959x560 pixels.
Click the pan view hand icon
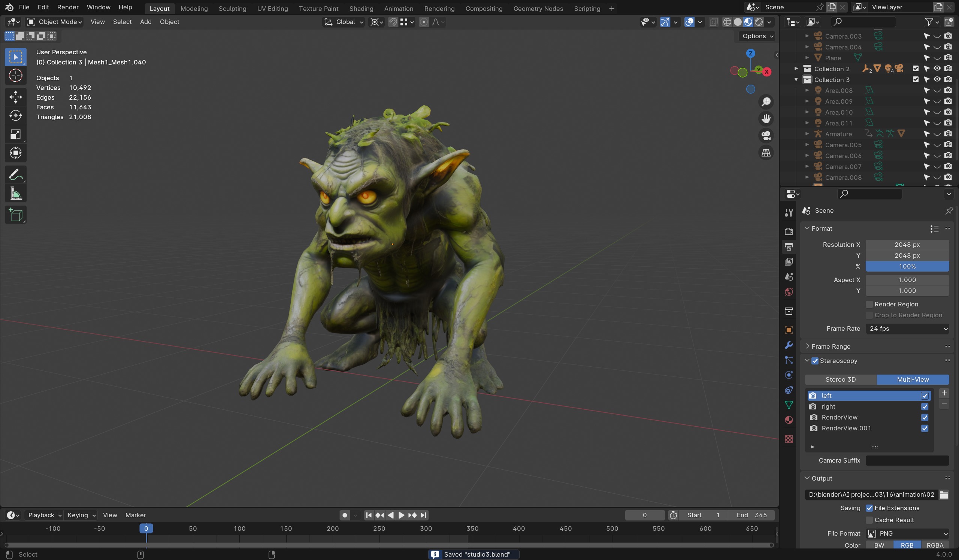pos(766,119)
